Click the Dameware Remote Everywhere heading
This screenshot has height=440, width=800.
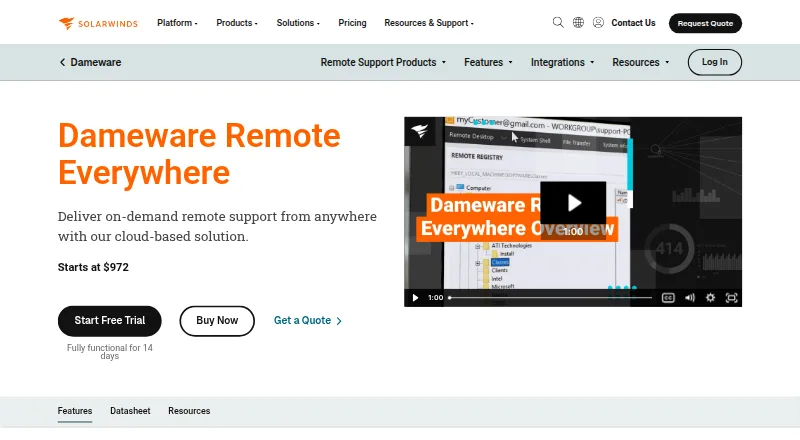pos(199,154)
